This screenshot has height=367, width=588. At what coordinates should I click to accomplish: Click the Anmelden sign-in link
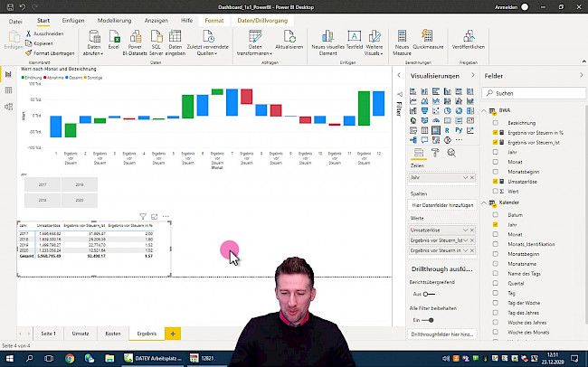pyautogui.click(x=507, y=6)
